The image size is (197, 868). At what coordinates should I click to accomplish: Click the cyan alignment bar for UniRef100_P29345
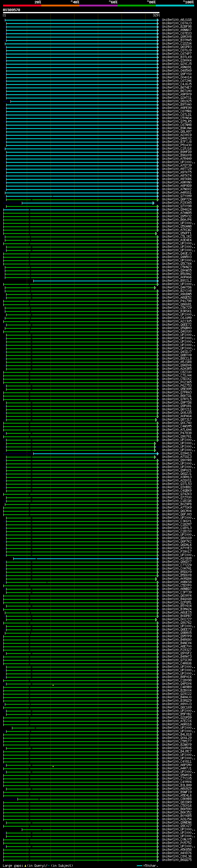coord(88,203)
